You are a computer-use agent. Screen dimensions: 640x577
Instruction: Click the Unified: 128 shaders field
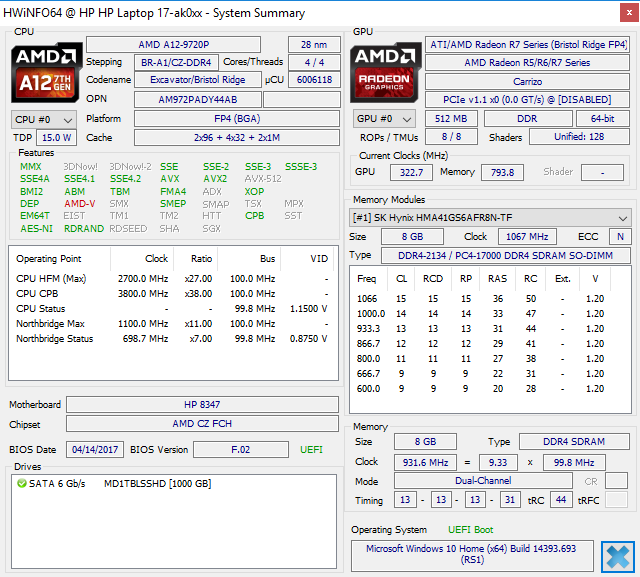click(x=579, y=137)
